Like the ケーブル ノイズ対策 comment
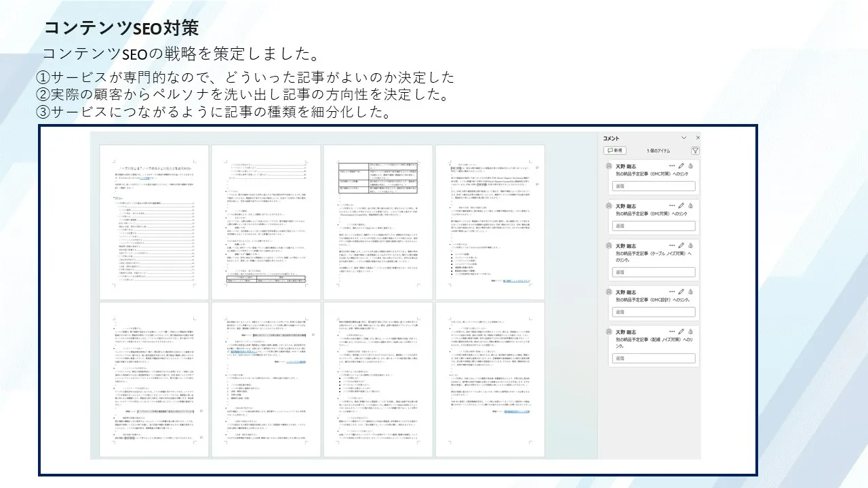Viewport: 868px width, 488px height. 690,245
